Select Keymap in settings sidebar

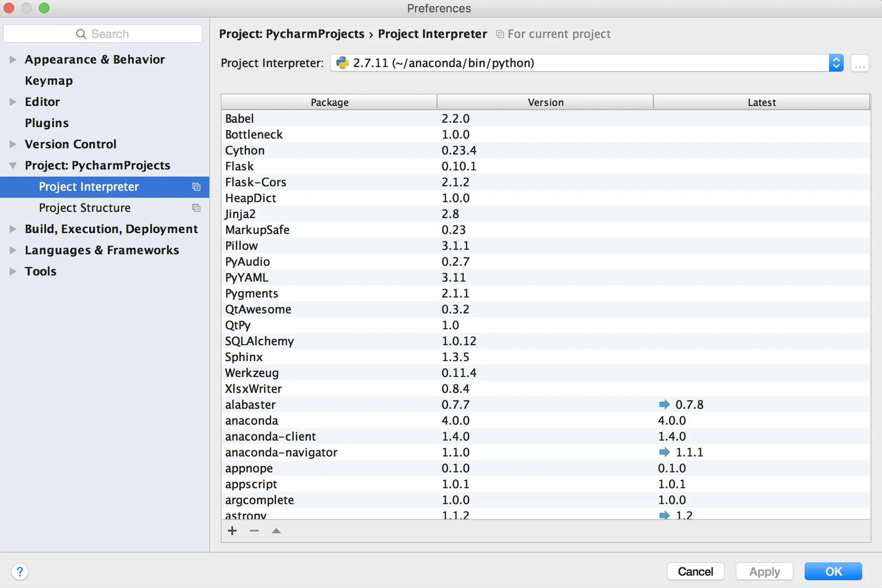pyautogui.click(x=49, y=81)
